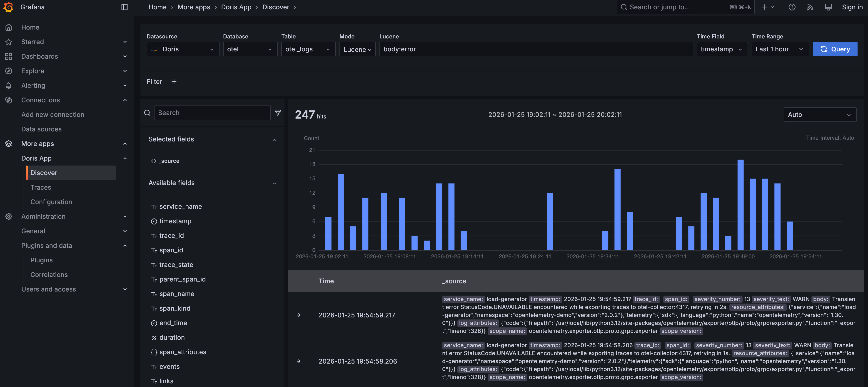Click the Connections icon in sidebar
The height and width of the screenshot is (387, 868).
click(9, 100)
